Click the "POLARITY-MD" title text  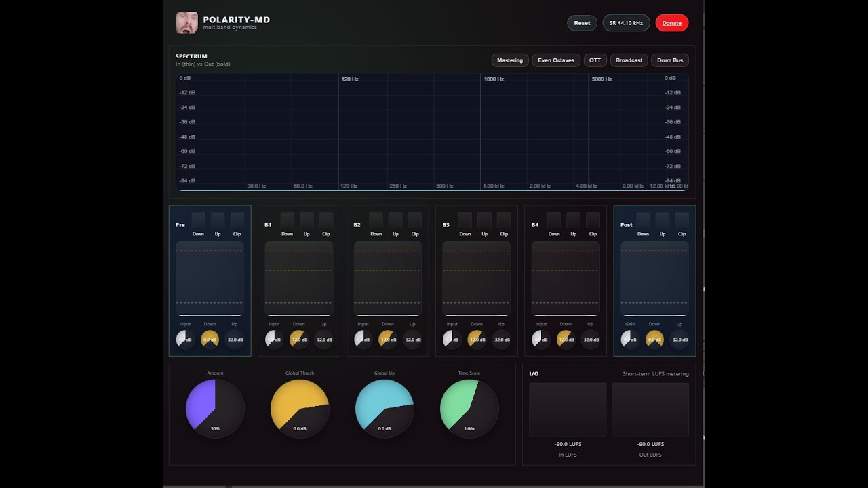click(237, 20)
